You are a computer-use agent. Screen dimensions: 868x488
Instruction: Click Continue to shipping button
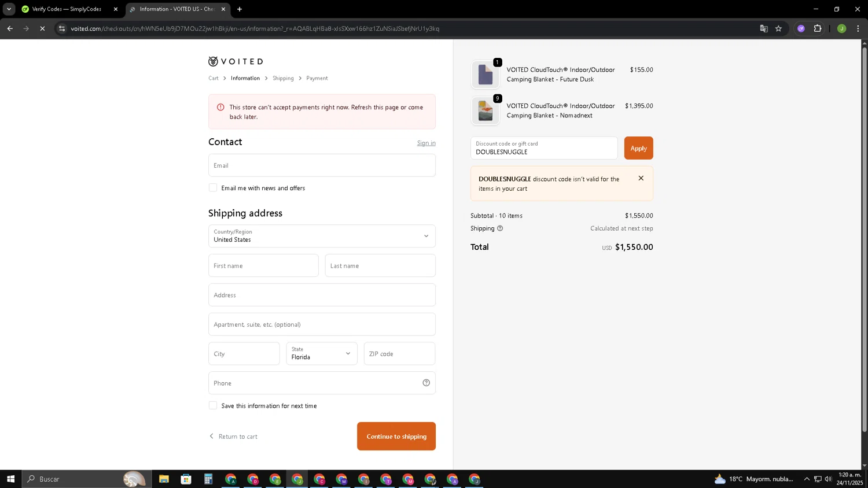(396, 437)
